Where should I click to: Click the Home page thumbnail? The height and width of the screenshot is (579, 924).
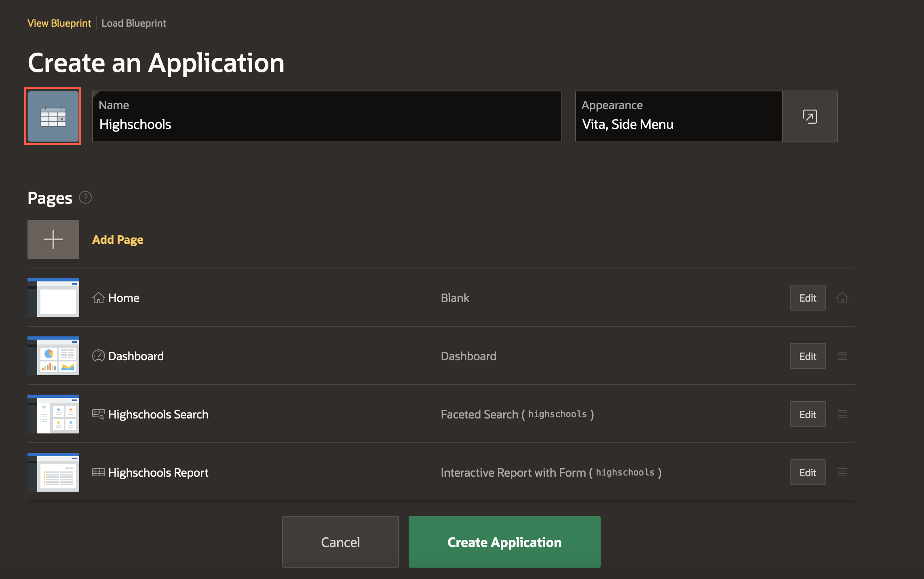click(x=53, y=298)
